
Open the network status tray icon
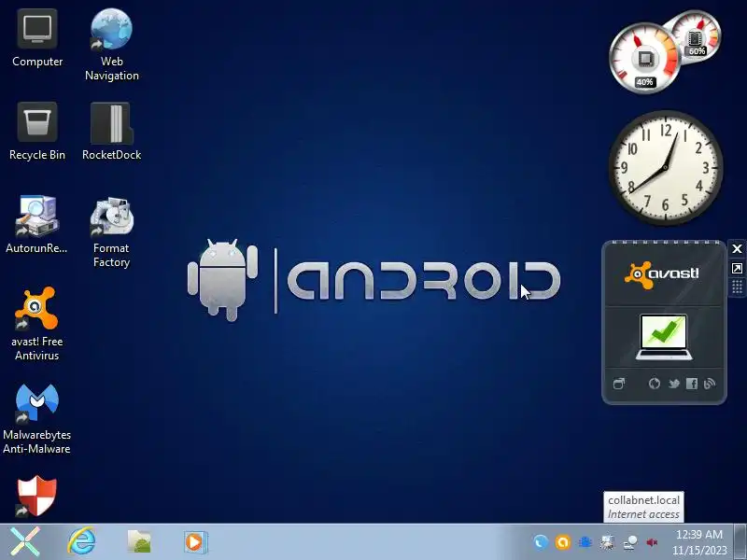(x=629, y=542)
